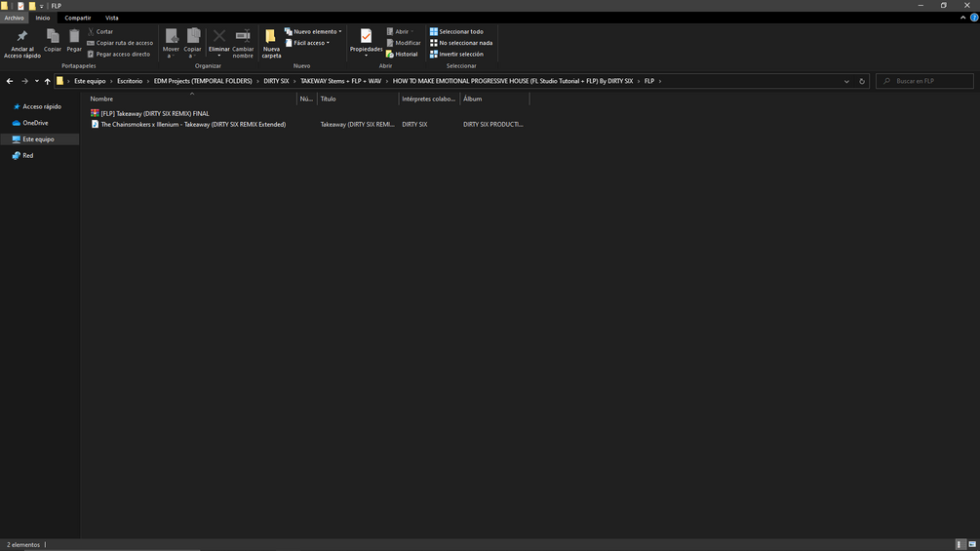This screenshot has width=980, height=551.
Task: Open the recent locations dropdown arrow
Action: point(37,81)
